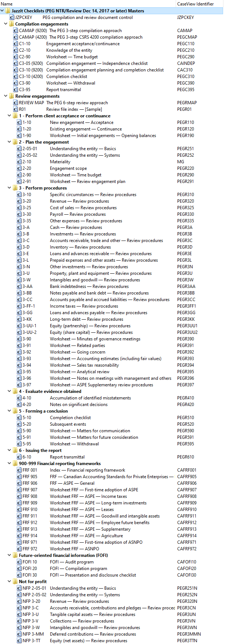The image size is (226, 644).
Task: Select FRF 972 Worksheet FRF — ASNPO
Action: coord(112,549)
